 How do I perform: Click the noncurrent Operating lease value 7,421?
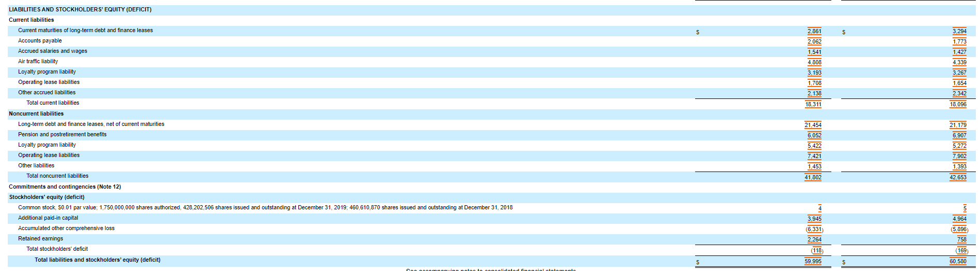coord(814,156)
